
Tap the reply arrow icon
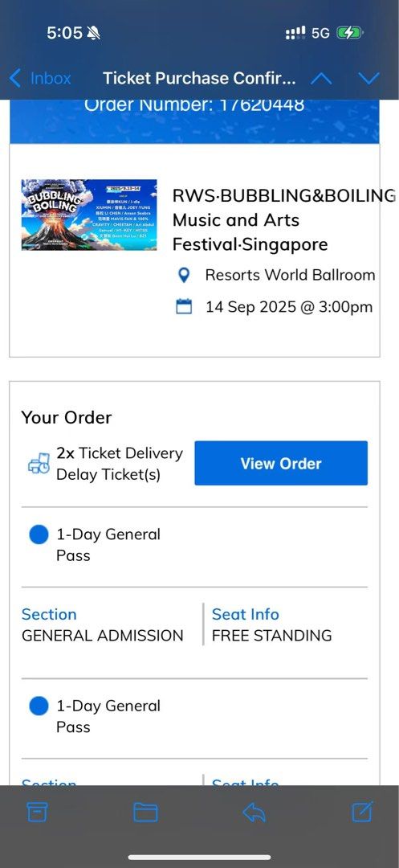point(254,812)
